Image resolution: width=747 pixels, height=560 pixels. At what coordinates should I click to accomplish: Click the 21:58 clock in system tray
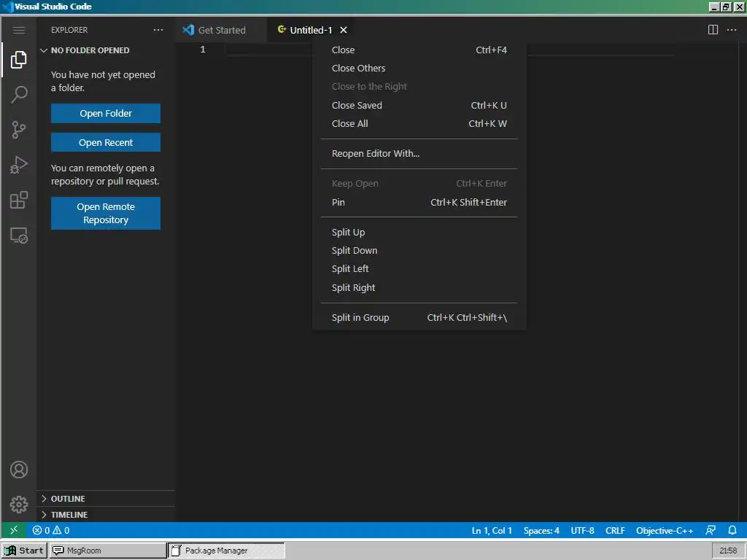[729, 551]
